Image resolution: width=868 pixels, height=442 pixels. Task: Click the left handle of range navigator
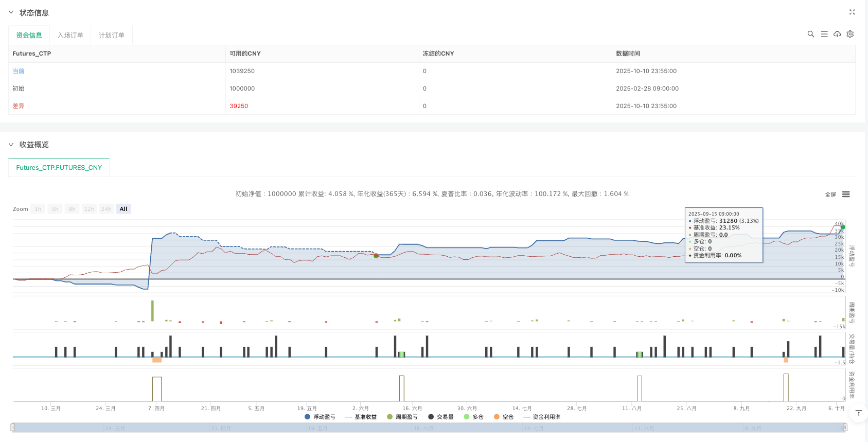(x=13, y=427)
